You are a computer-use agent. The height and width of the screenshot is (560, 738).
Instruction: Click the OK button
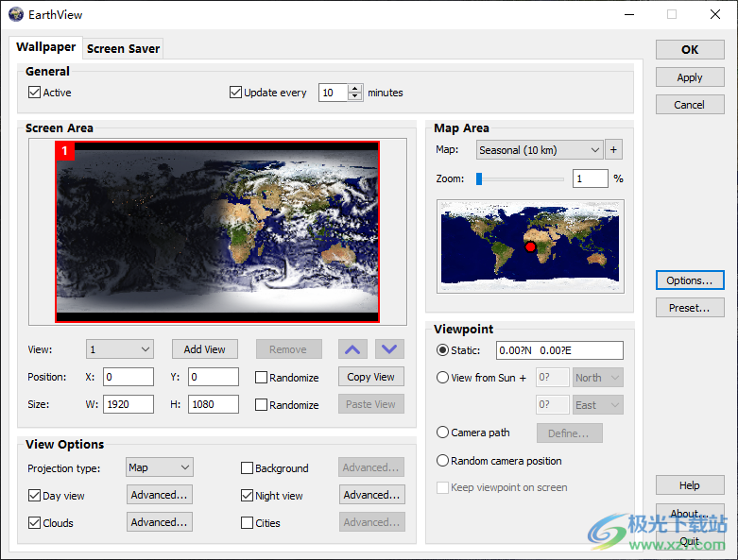[x=690, y=50]
